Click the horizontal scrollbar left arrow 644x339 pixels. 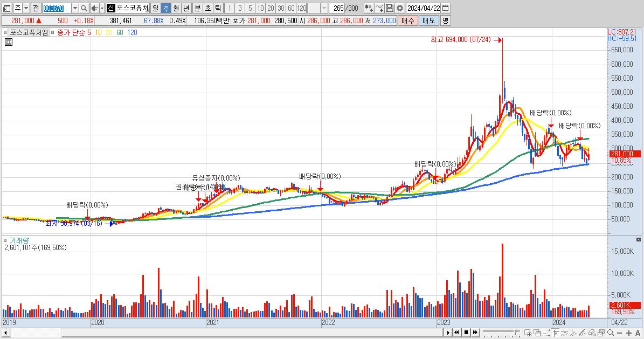point(6,333)
